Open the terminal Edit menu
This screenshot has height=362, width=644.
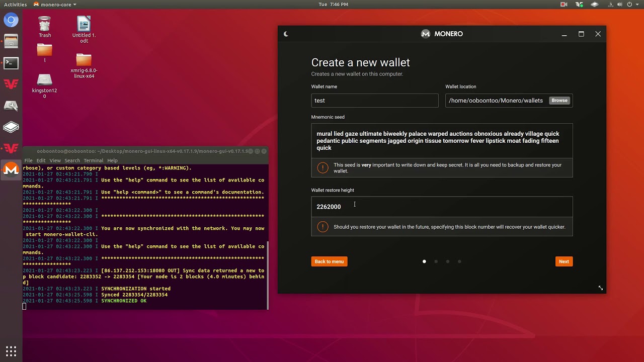[x=41, y=160]
